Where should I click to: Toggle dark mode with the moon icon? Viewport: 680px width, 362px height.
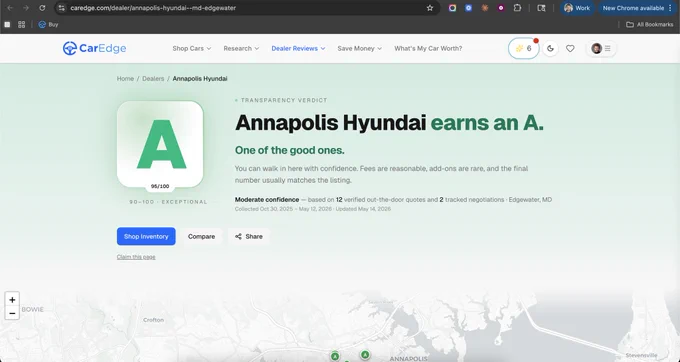coord(550,49)
